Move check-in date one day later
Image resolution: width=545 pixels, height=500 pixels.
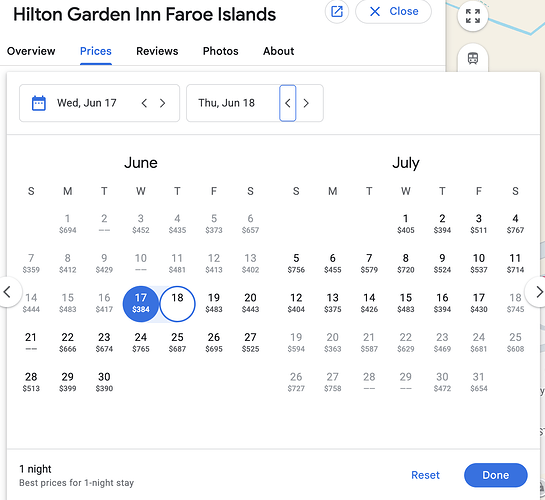(162, 103)
